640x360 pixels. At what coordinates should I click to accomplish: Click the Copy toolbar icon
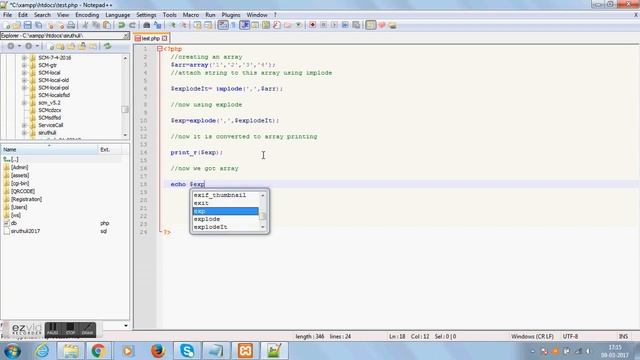click(96, 25)
